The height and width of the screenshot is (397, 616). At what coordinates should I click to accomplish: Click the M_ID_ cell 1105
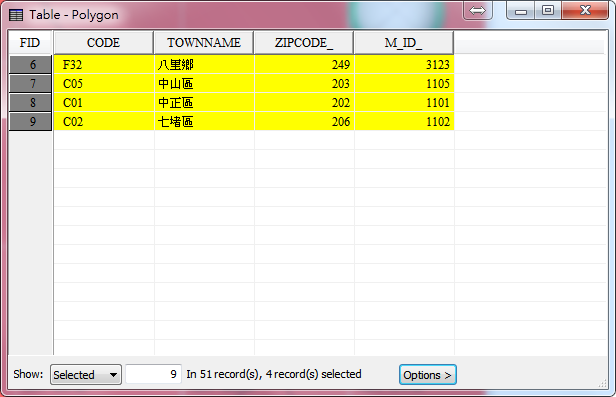click(404, 83)
